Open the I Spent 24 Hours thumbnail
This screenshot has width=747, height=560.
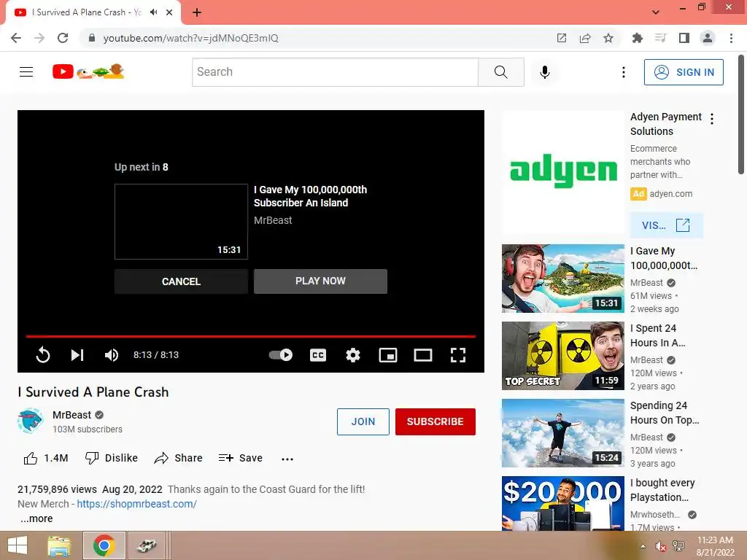pyautogui.click(x=563, y=356)
